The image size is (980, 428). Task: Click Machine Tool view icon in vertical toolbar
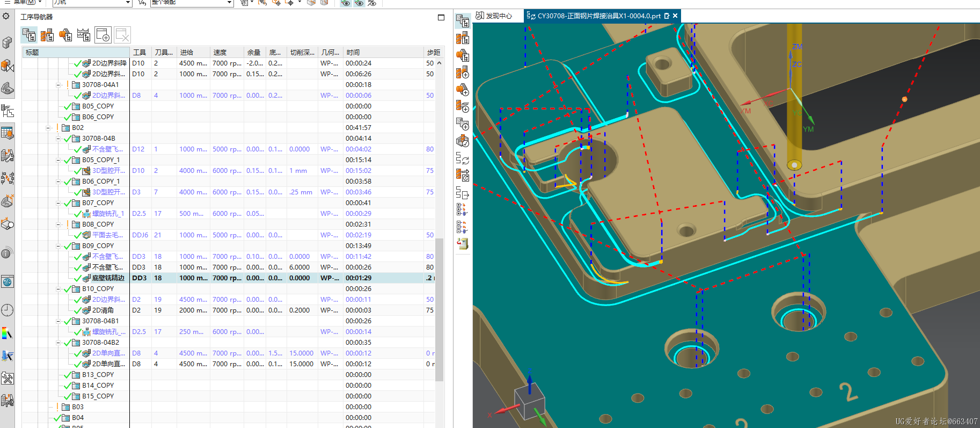click(x=463, y=38)
